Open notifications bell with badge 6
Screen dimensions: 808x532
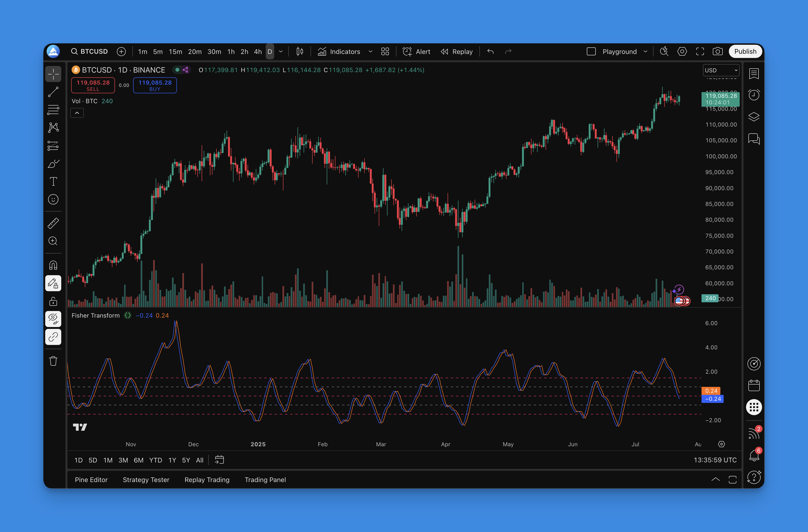[754, 456]
